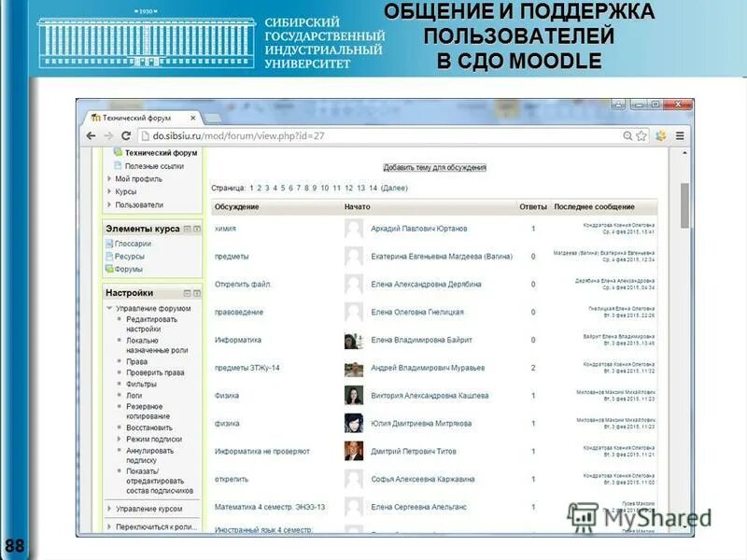The image size is (747, 560).
Task: Go back using the browser back arrow
Action: tap(91, 135)
